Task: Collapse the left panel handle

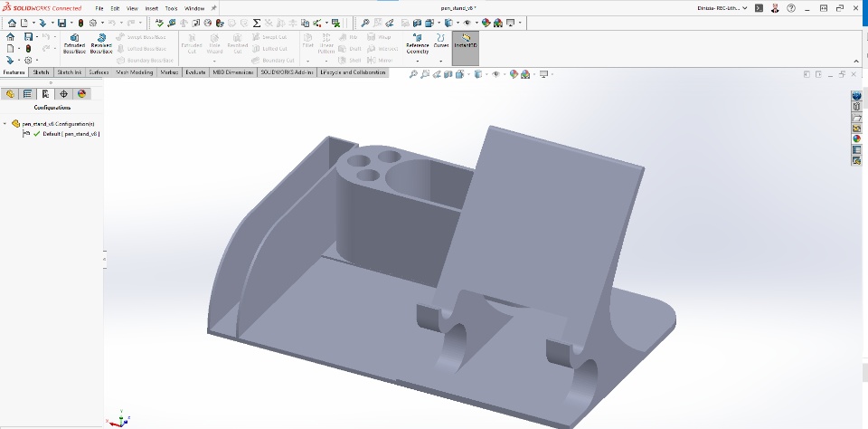Action: click(x=104, y=259)
